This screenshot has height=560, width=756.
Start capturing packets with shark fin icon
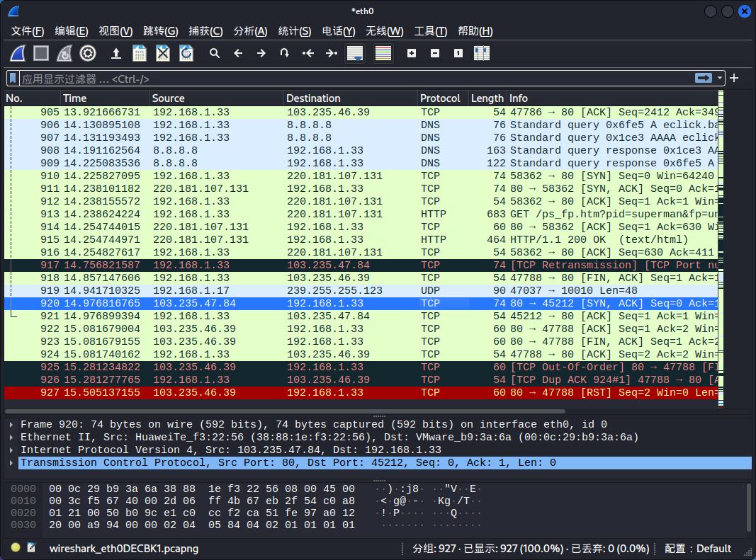(18, 53)
